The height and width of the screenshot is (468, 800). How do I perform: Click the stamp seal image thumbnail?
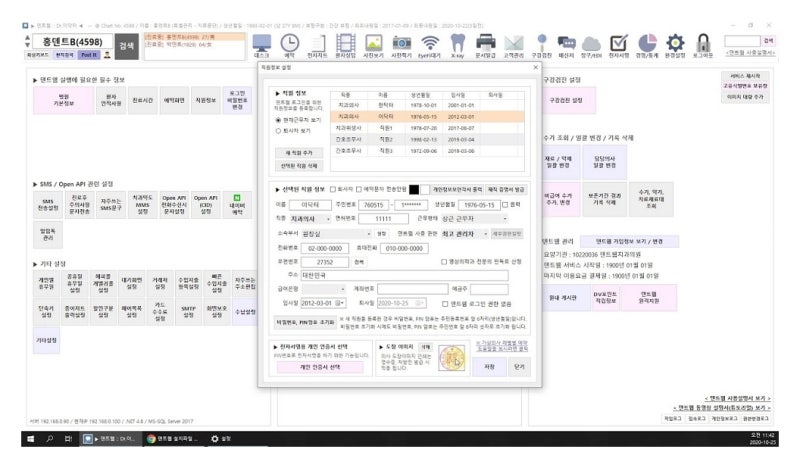(x=452, y=358)
